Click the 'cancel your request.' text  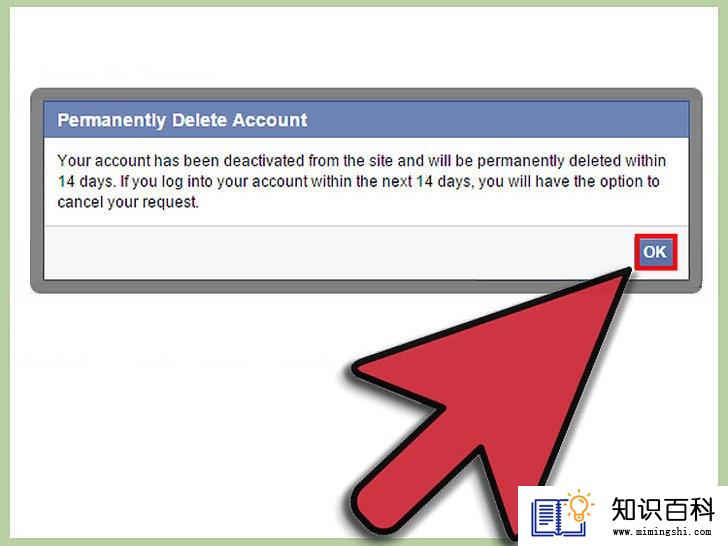tap(128, 202)
